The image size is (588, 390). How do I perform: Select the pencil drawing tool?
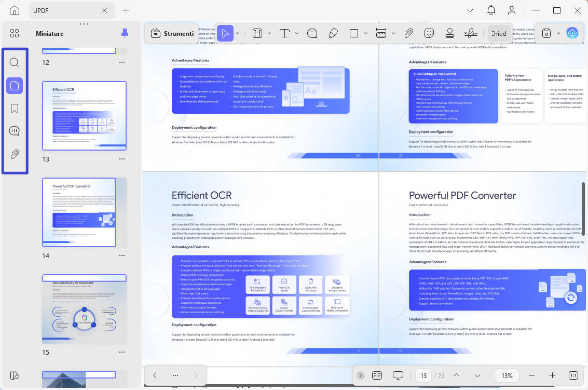333,33
